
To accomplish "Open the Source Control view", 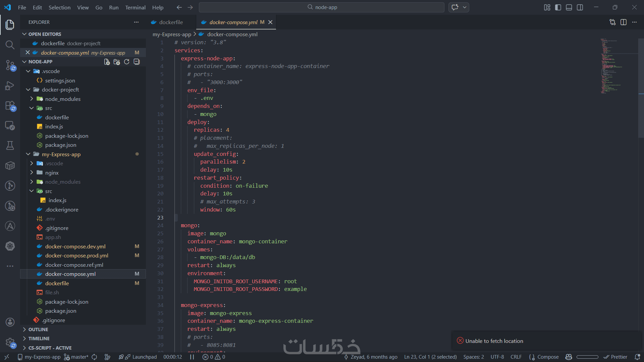I will click(x=10, y=65).
